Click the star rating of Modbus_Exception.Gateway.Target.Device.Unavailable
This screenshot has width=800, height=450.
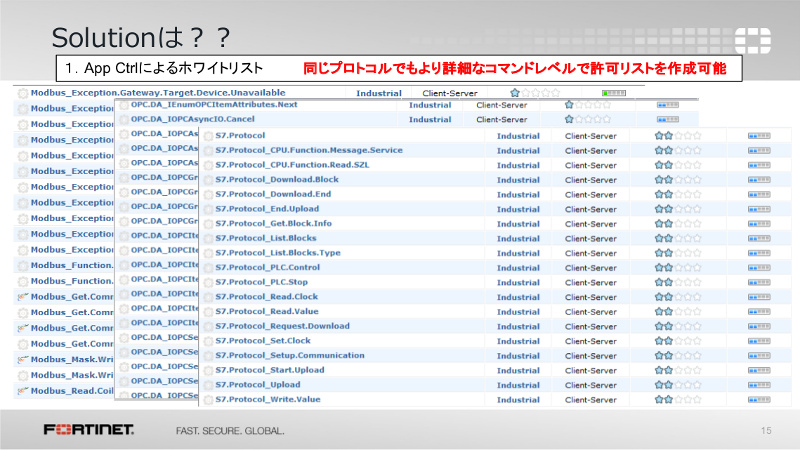tap(535, 93)
